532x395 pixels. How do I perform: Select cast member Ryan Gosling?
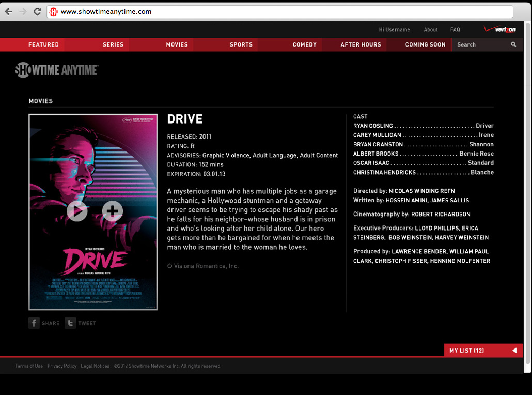click(x=373, y=126)
